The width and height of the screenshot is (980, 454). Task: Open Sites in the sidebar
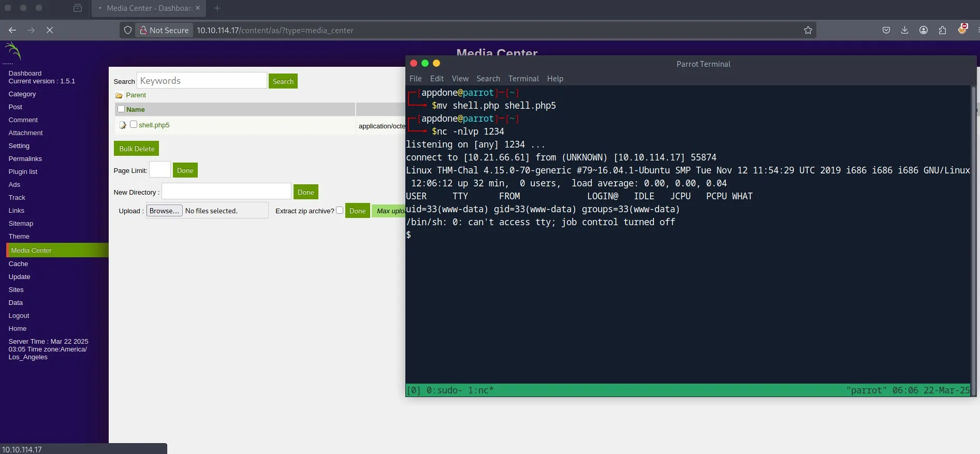point(16,290)
